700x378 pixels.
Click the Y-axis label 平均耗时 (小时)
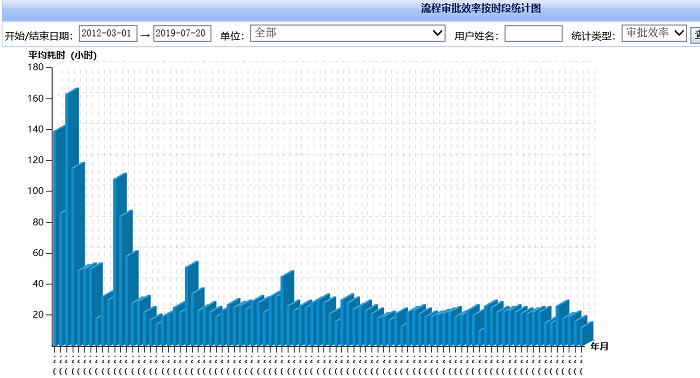62,55
